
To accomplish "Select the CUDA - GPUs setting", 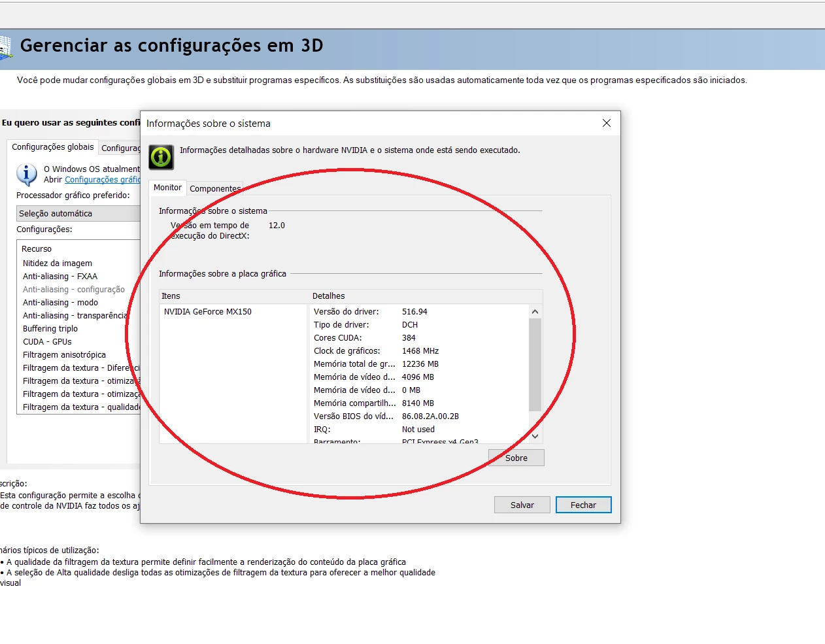I will pyautogui.click(x=47, y=342).
